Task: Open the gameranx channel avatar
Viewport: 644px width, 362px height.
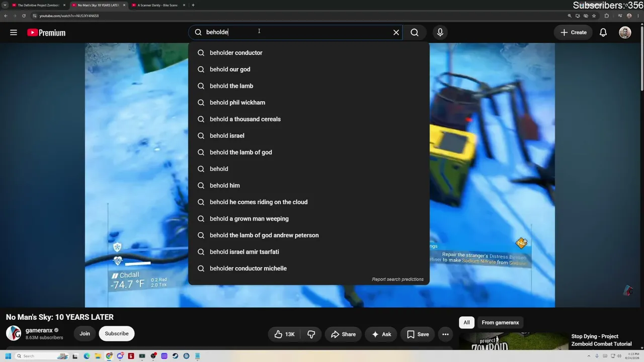Action: (14, 333)
